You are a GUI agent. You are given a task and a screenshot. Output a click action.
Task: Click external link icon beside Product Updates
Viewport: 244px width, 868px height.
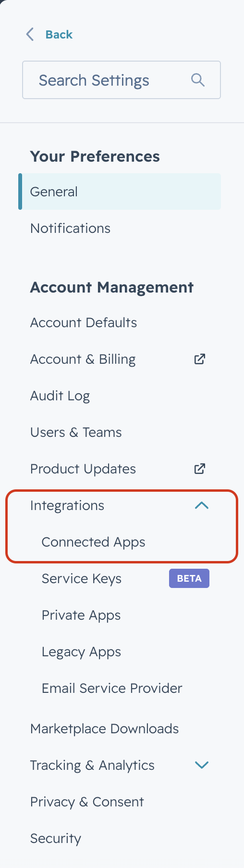pyautogui.click(x=200, y=469)
